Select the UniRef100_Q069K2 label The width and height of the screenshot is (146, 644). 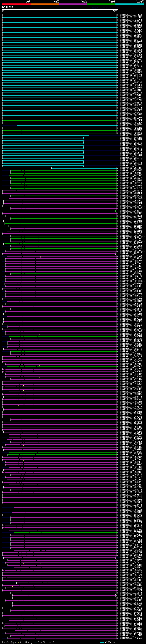click(131, 72)
